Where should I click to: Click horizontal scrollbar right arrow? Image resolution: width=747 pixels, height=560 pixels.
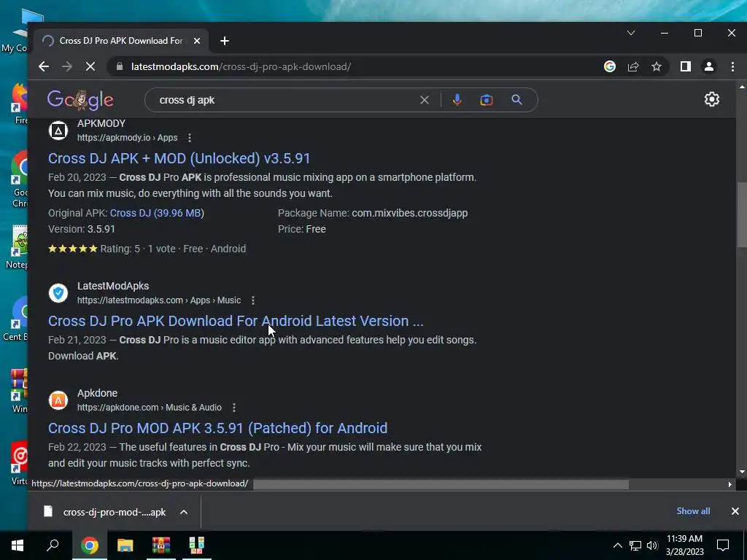[x=729, y=484]
